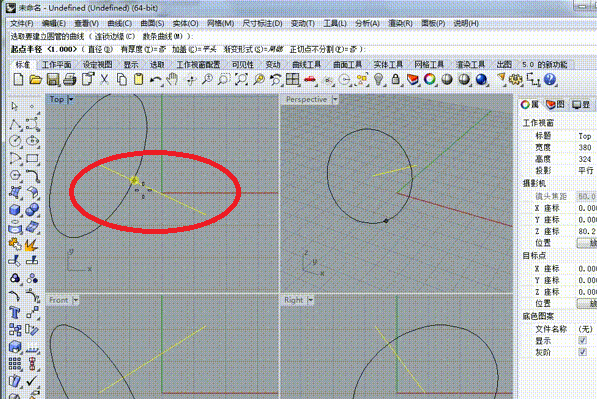The image size is (597, 399).
Task: Click the Print icon
Action: 70,80
